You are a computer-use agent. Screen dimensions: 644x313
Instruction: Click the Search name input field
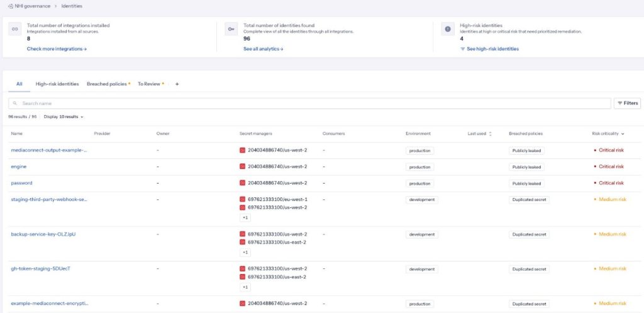pyautogui.click(x=309, y=103)
